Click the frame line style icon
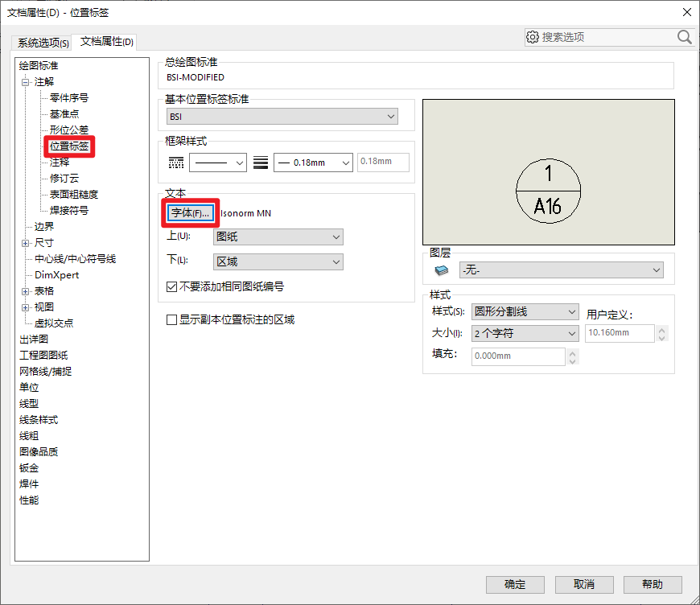Screen dimensions: 700x605 coord(176,163)
